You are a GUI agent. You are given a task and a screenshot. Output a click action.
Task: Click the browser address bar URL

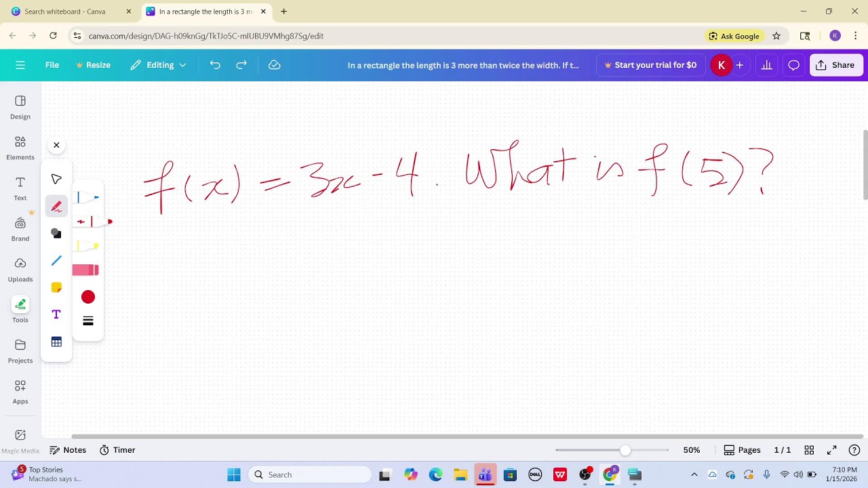206,36
